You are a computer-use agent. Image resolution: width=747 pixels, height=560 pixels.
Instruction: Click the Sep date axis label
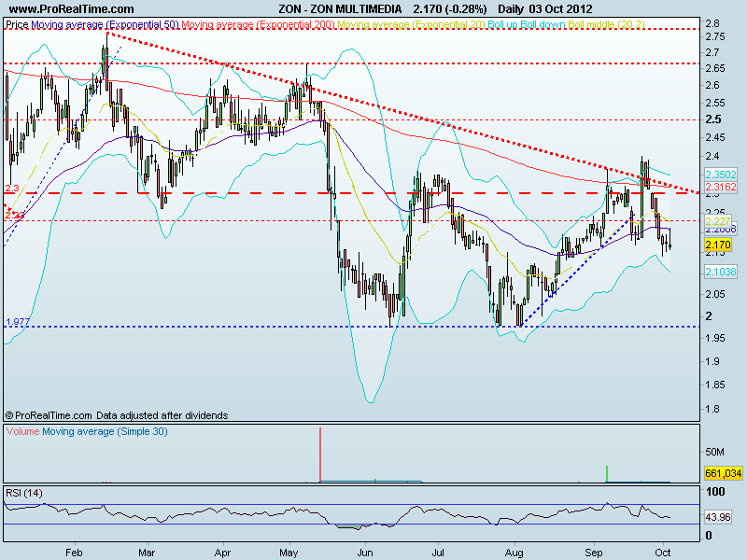[594, 553]
